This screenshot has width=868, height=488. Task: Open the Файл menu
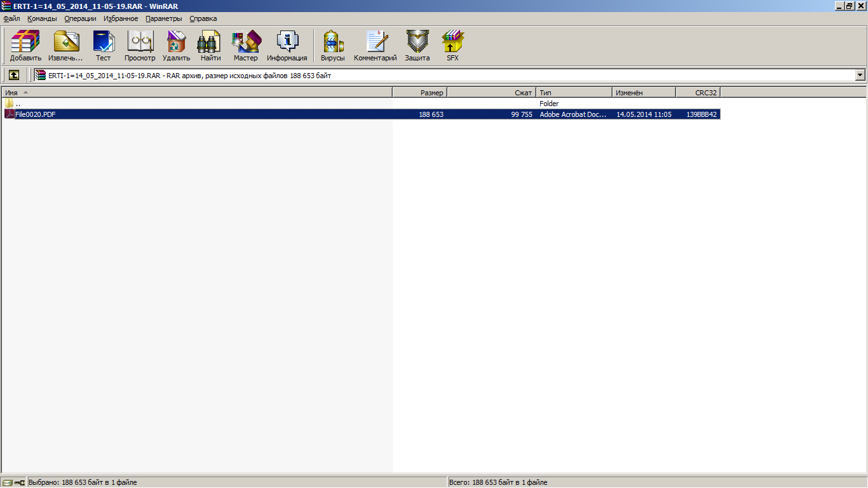click(x=11, y=18)
